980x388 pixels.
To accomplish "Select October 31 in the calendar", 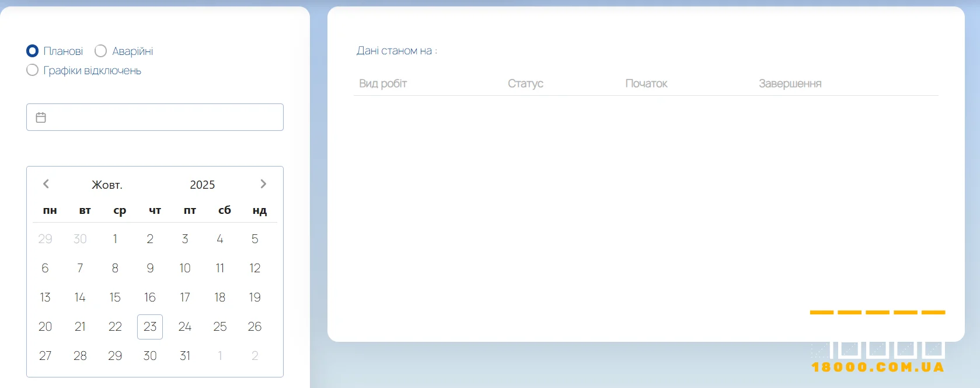I will click(x=185, y=356).
